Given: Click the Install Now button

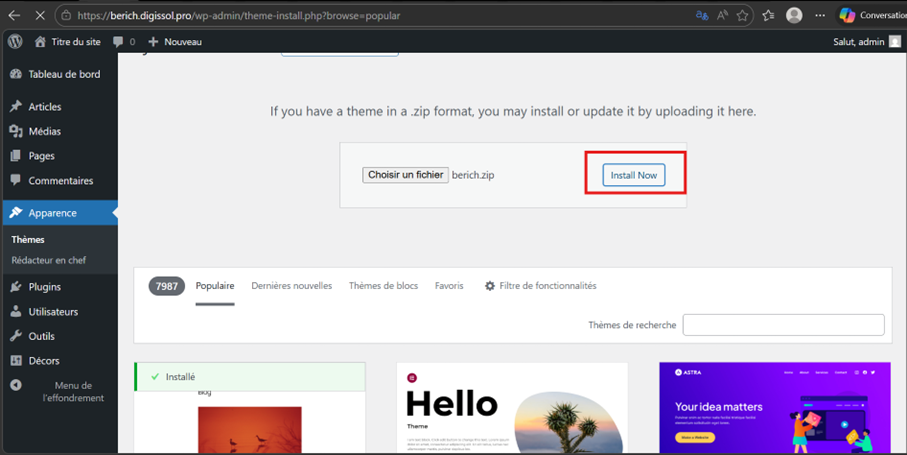Looking at the screenshot, I should tap(634, 175).
